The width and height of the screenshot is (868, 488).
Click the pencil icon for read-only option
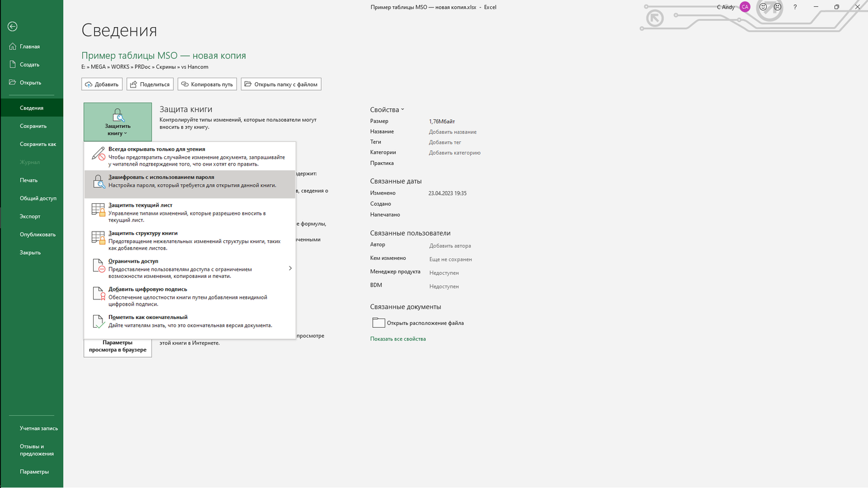point(99,153)
